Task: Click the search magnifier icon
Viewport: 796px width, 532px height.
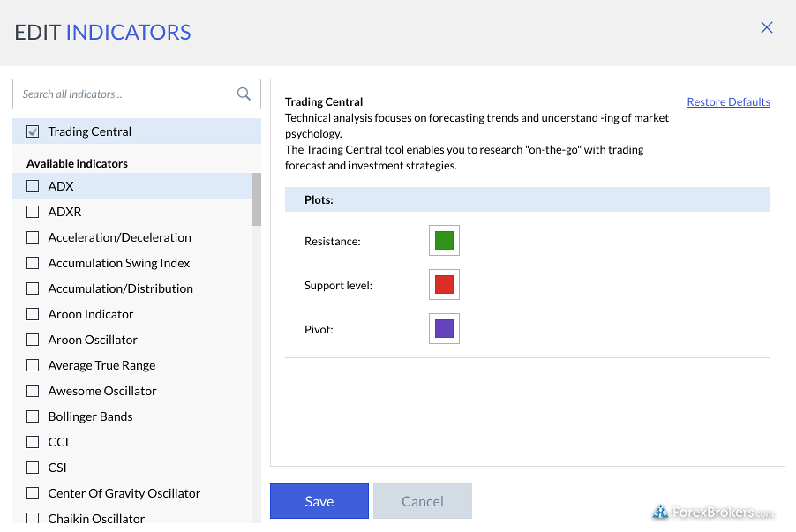Action: pyautogui.click(x=244, y=94)
